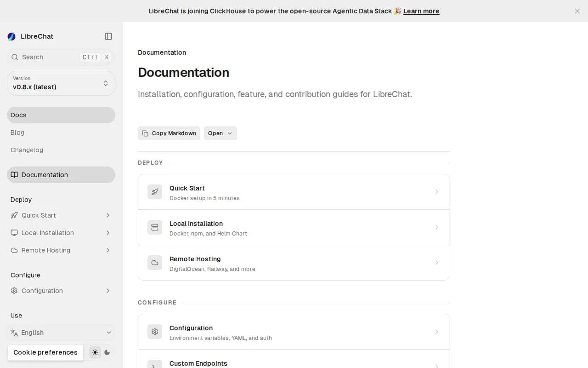Image resolution: width=588 pixels, height=368 pixels.
Task: Click the Configuration card arrow
Action: coord(437,332)
